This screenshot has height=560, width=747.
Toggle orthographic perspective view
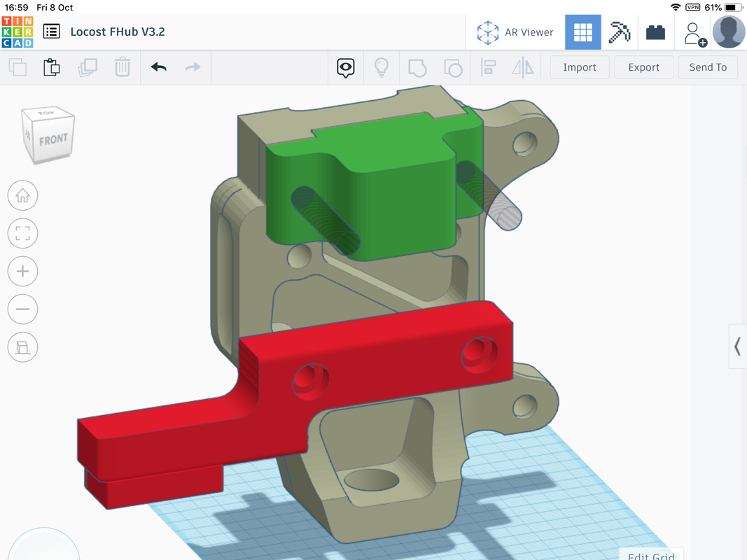tap(22, 346)
